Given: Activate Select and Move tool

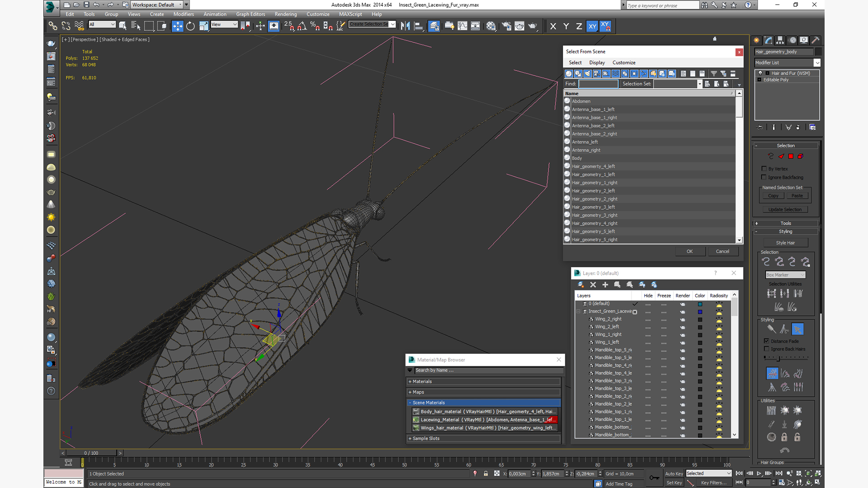Looking at the screenshot, I should pyautogui.click(x=177, y=26).
